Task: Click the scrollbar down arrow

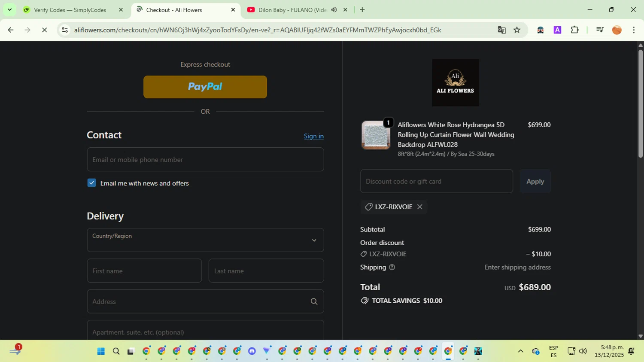Action: (x=640, y=336)
